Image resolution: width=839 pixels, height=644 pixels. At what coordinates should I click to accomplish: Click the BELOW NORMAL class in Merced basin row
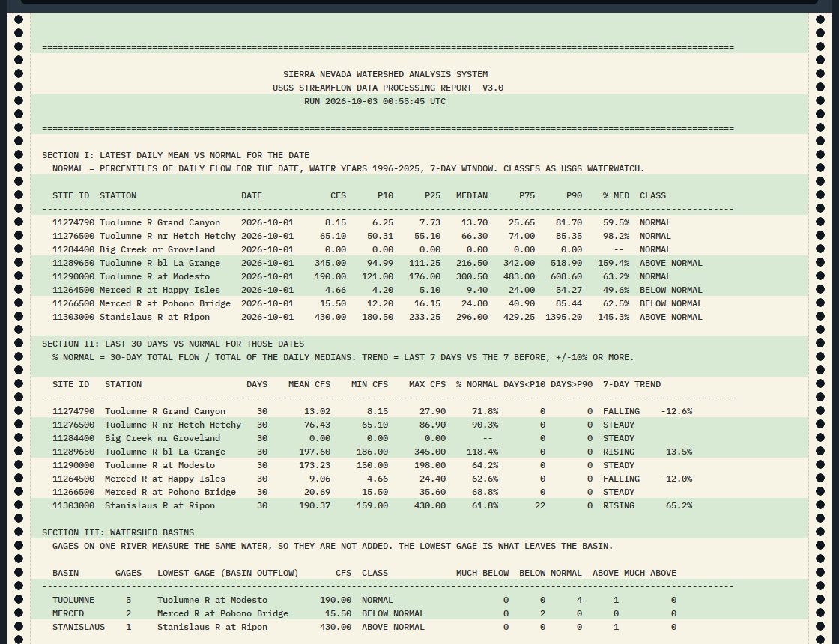pyautogui.click(x=393, y=613)
